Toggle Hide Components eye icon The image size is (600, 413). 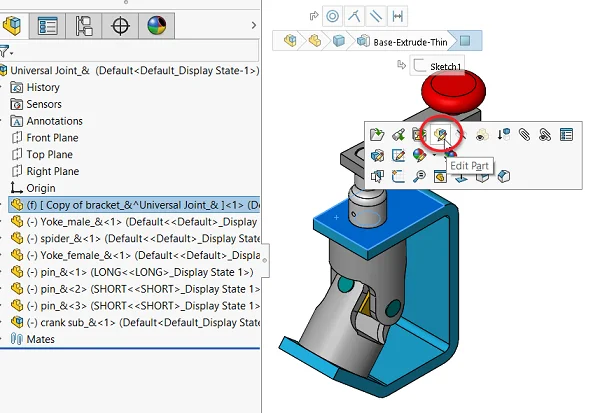(x=482, y=134)
